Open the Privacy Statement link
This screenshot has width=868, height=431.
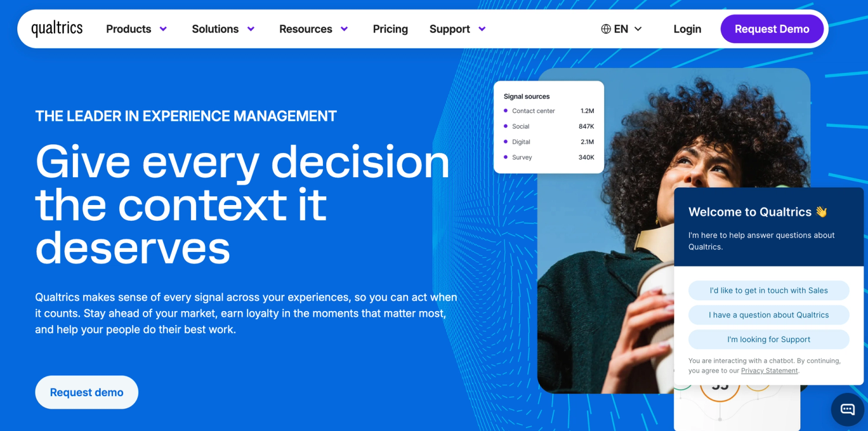(x=769, y=370)
